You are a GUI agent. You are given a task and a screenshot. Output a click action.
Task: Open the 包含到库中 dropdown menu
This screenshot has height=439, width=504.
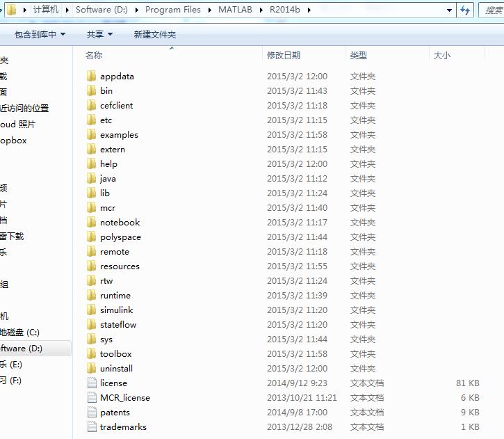click(x=40, y=34)
